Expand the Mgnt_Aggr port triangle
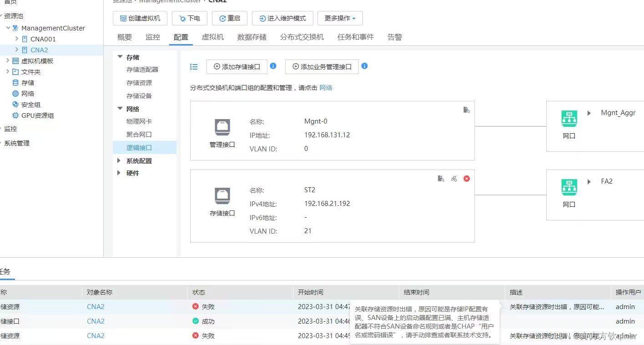The image size is (644, 345). 589,113
